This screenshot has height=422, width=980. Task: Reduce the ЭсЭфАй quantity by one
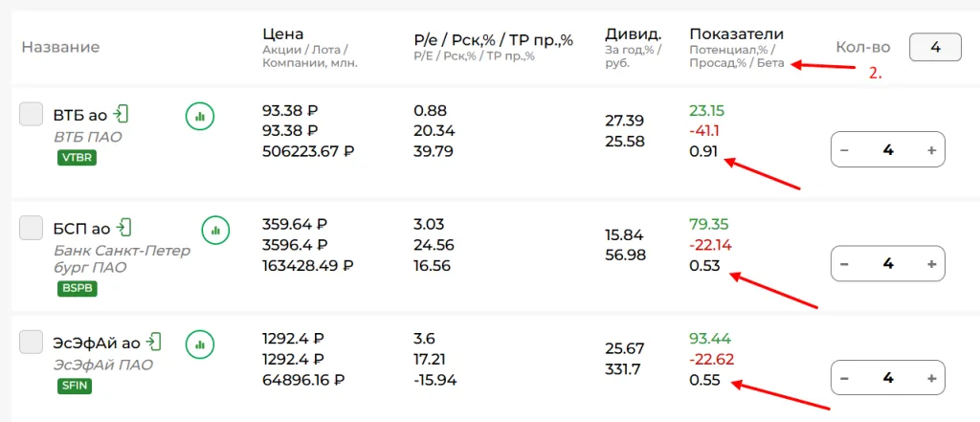(844, 378)
